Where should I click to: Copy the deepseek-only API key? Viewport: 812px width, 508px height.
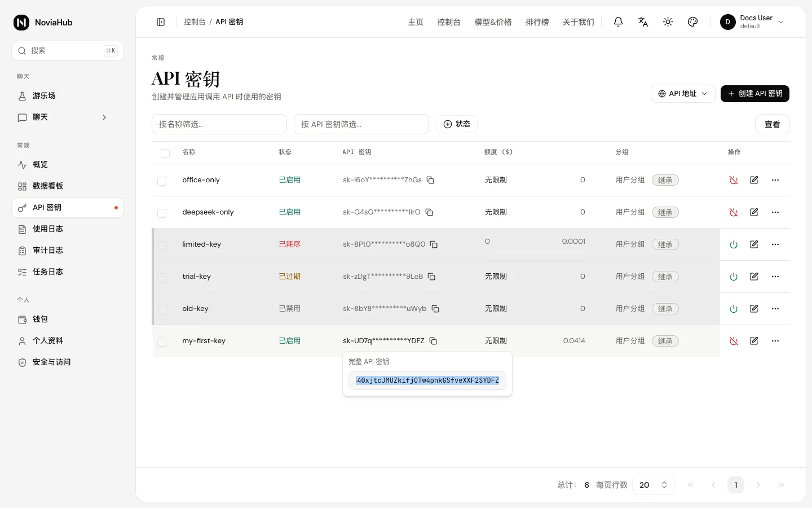[x=429, y=212]
